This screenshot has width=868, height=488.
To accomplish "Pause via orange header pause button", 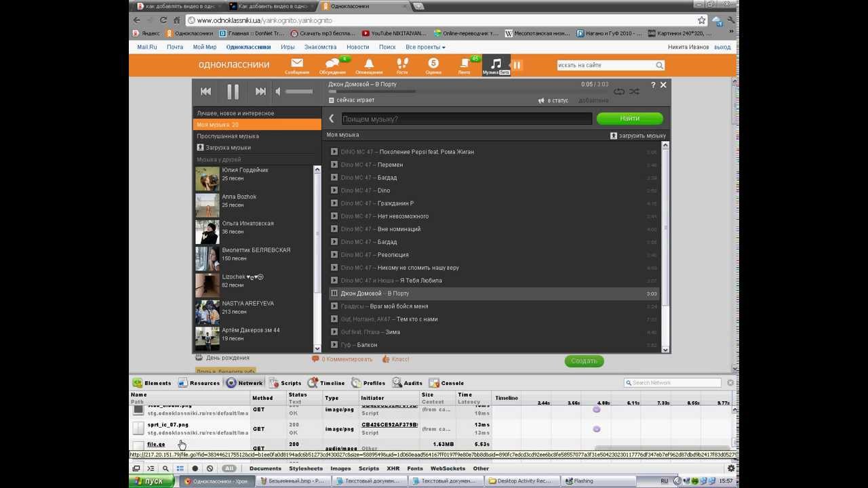I will click(517, 65).
